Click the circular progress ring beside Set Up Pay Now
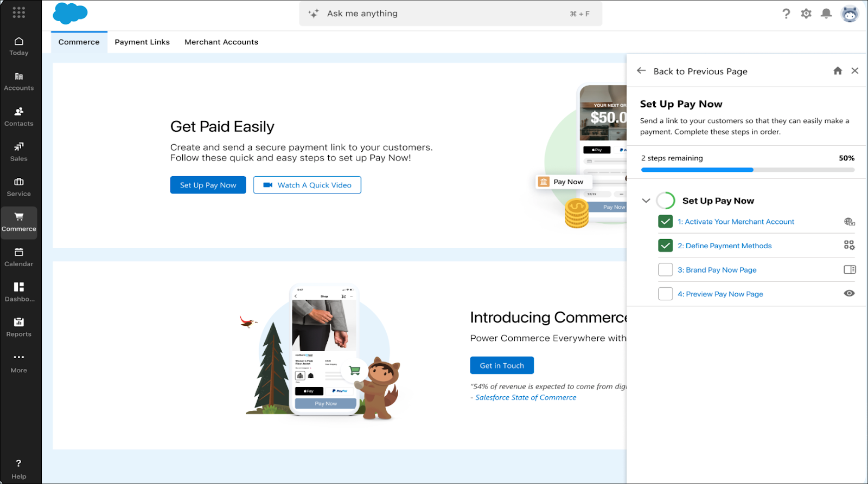Viewport: 868px width, 484px height. point(666,201)
